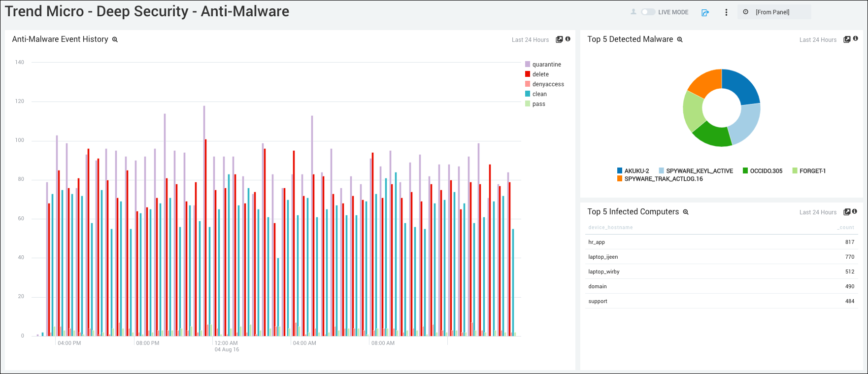The image size is (868, 374).
Task: Enable the Live Mode switch
Action: pos(648,12)
